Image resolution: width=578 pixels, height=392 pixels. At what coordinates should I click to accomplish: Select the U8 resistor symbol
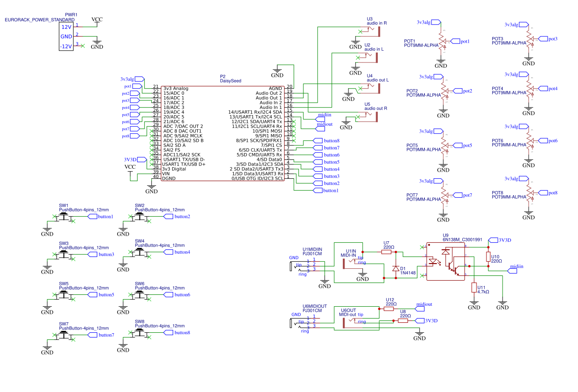tap(403, 321)
